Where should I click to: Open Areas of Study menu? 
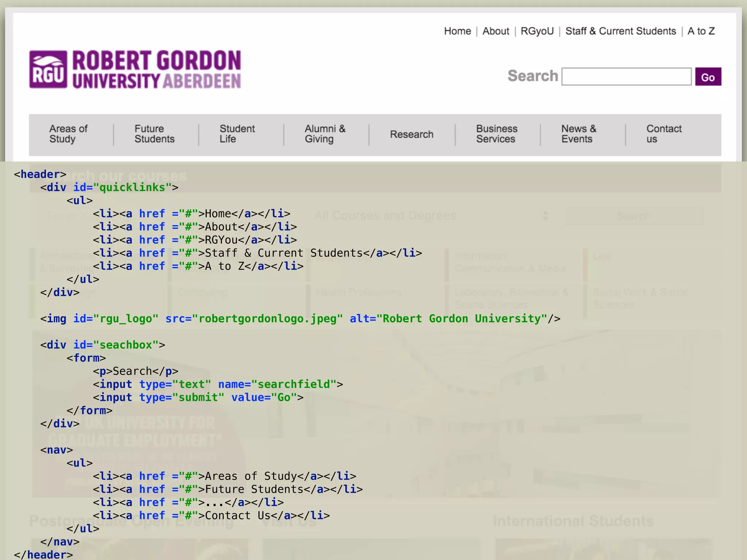(68, 134)
